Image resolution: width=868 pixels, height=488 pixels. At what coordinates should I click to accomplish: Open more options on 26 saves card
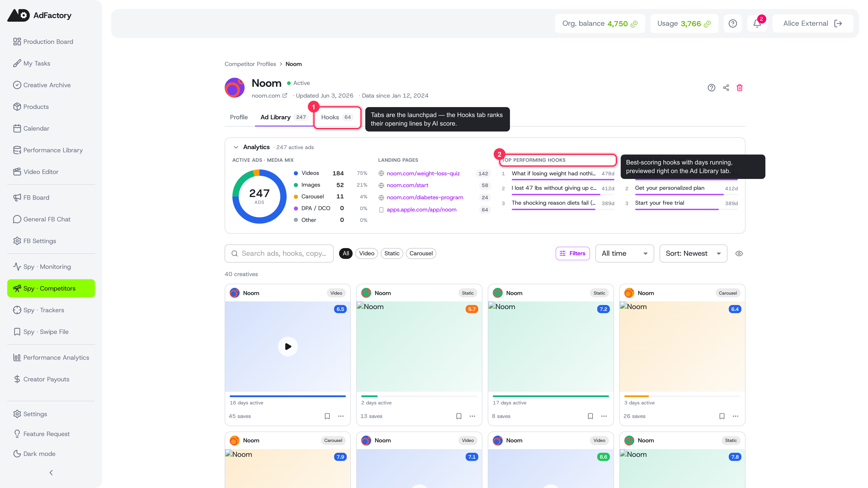pyautogui.click(x=735, y=416)
